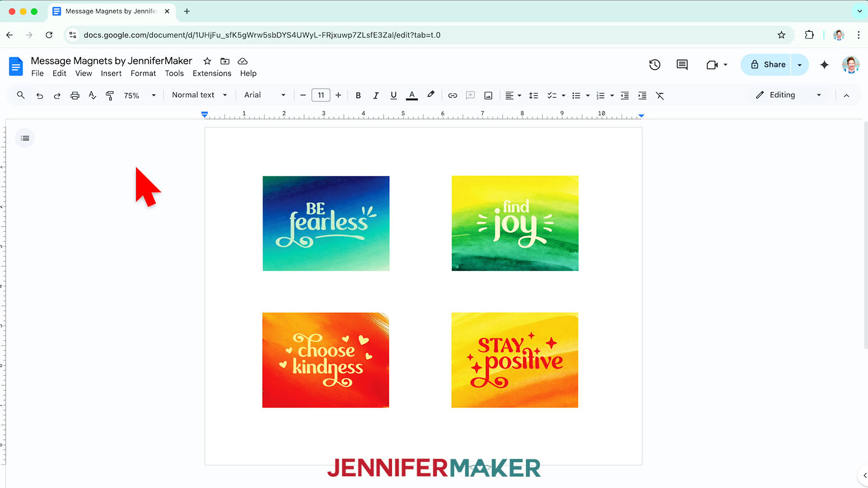Decrease font size with minus button

coord(303,95)
